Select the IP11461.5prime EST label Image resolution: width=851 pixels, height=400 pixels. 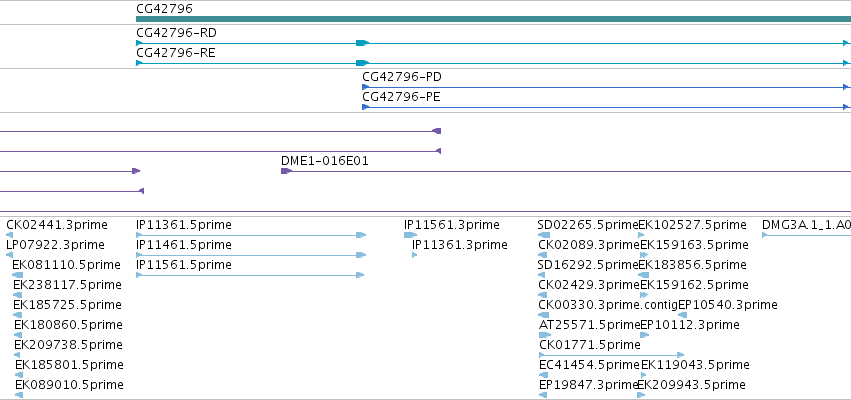pos(183,245)
